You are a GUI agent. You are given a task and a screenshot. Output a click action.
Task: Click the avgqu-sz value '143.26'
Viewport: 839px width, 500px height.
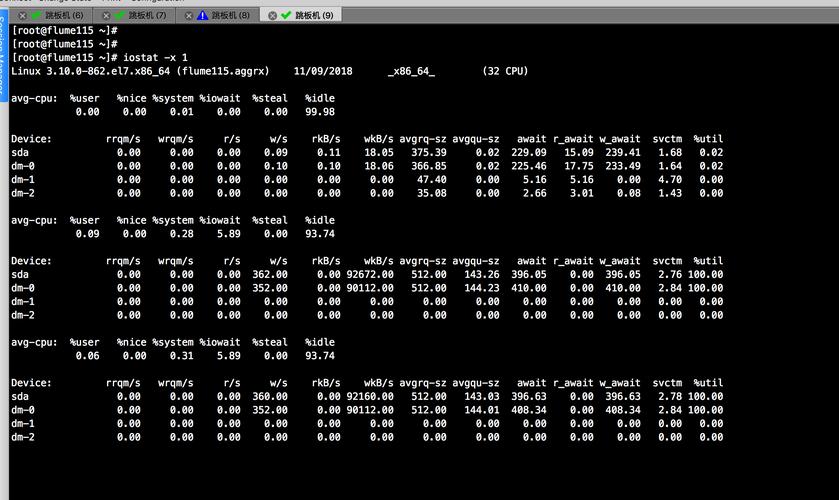coord(482,274)
